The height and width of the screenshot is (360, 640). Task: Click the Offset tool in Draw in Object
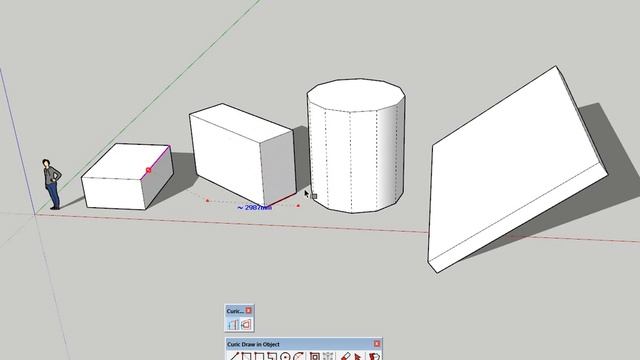(x=315, y=357)
